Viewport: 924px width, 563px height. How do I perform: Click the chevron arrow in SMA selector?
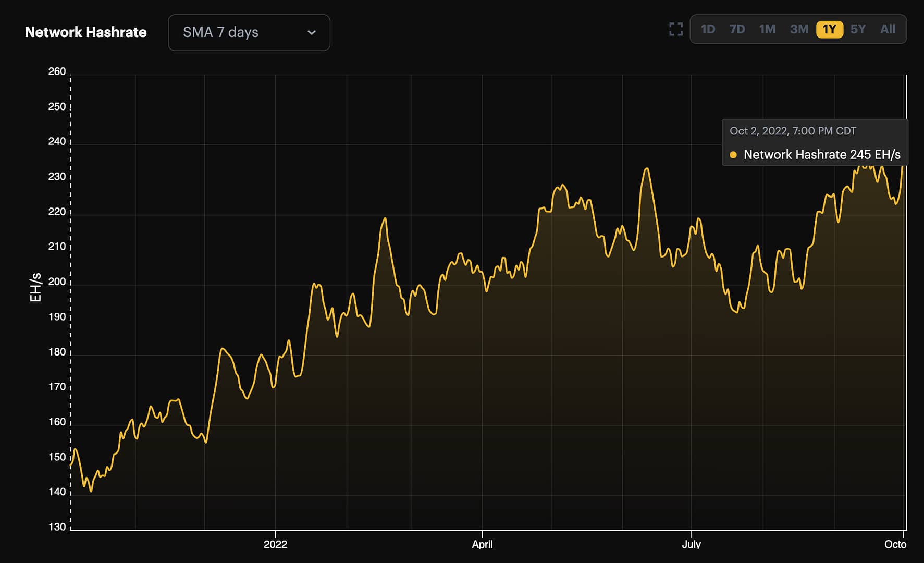pyautogui.click(x=312, y=32)
